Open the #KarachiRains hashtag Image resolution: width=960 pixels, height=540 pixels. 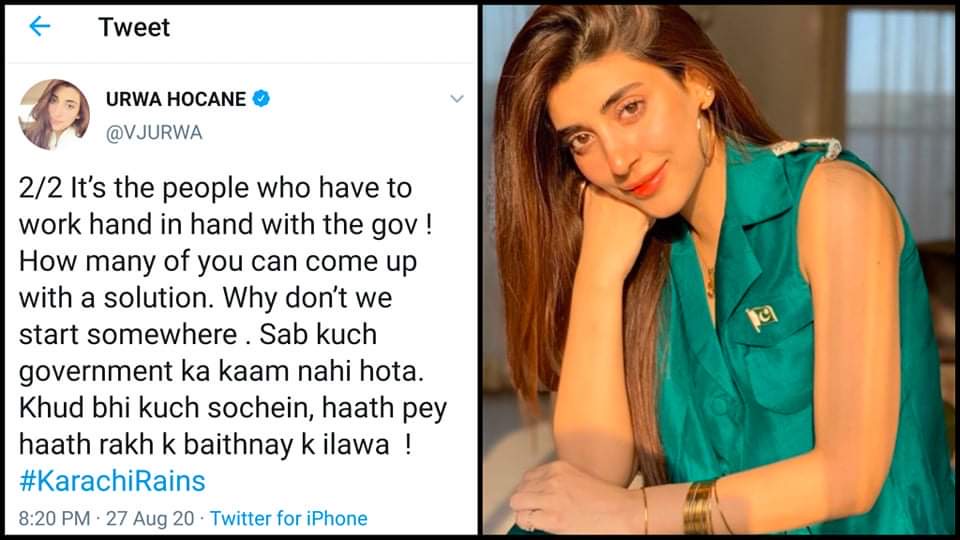[112, 481]
